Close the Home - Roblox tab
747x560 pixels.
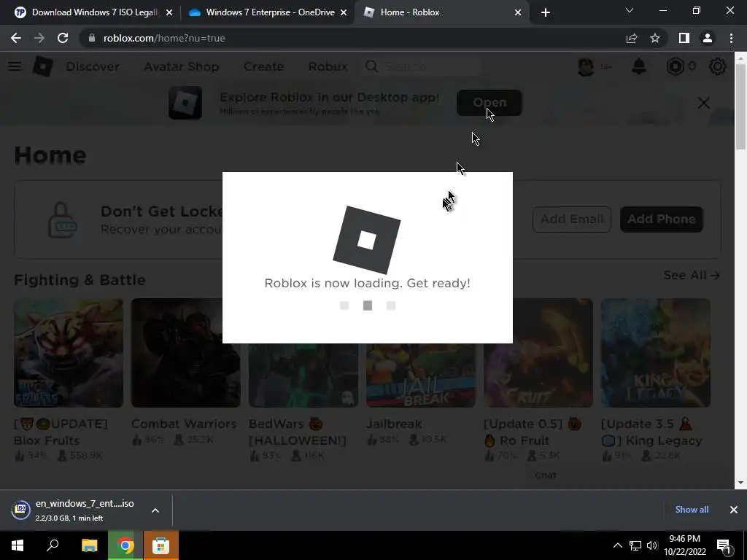pyautogui.click(x=518, y=13)
